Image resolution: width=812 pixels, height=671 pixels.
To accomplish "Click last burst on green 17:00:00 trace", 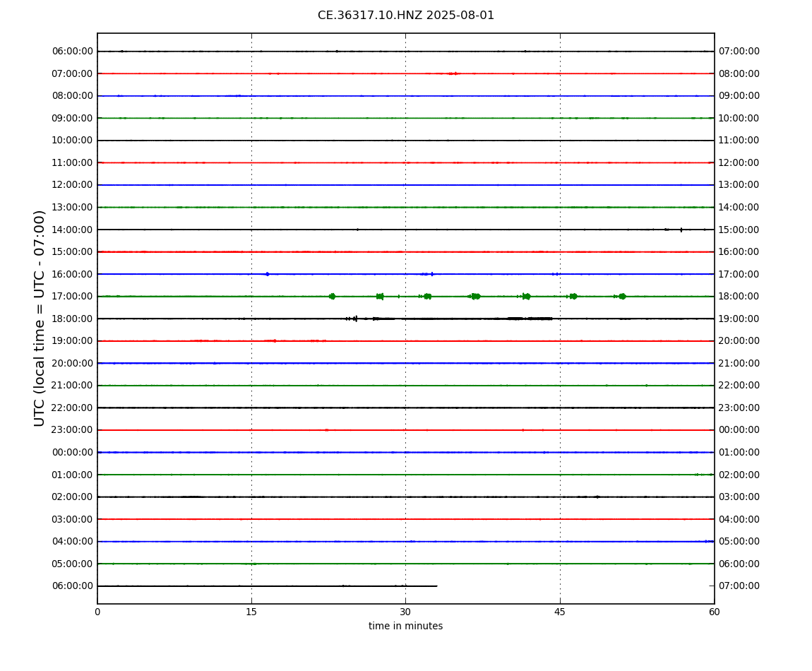I will (622, 297).
